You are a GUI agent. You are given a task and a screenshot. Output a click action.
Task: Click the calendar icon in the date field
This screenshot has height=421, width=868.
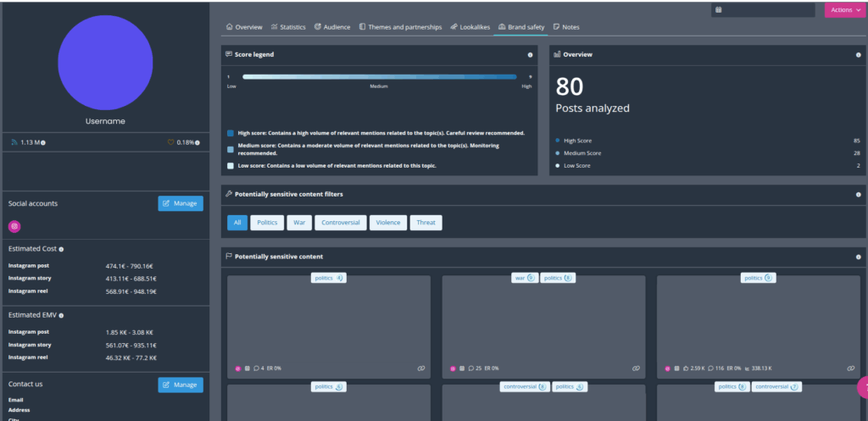tap(718, 10)
